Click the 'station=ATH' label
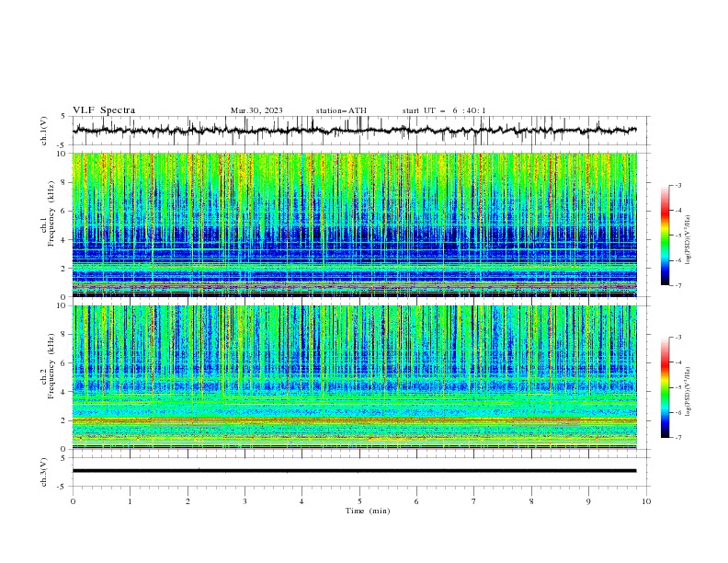728x563 pixels. point(341,110)
